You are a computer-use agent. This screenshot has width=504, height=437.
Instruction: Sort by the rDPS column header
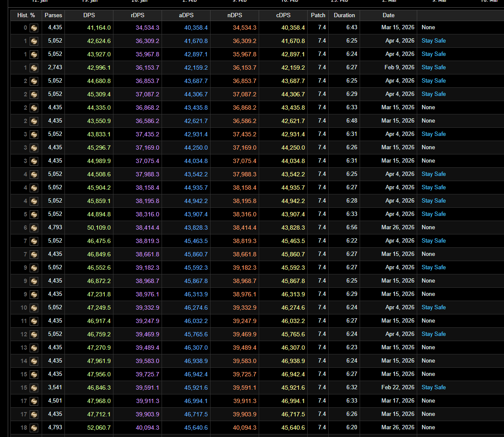(x=137, y=15)
